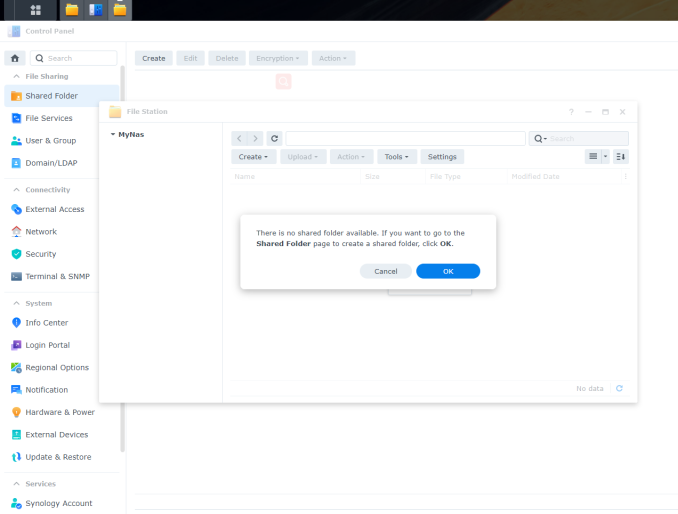
Task: Click the Control Panel home icon
Action: coord(15,58)
